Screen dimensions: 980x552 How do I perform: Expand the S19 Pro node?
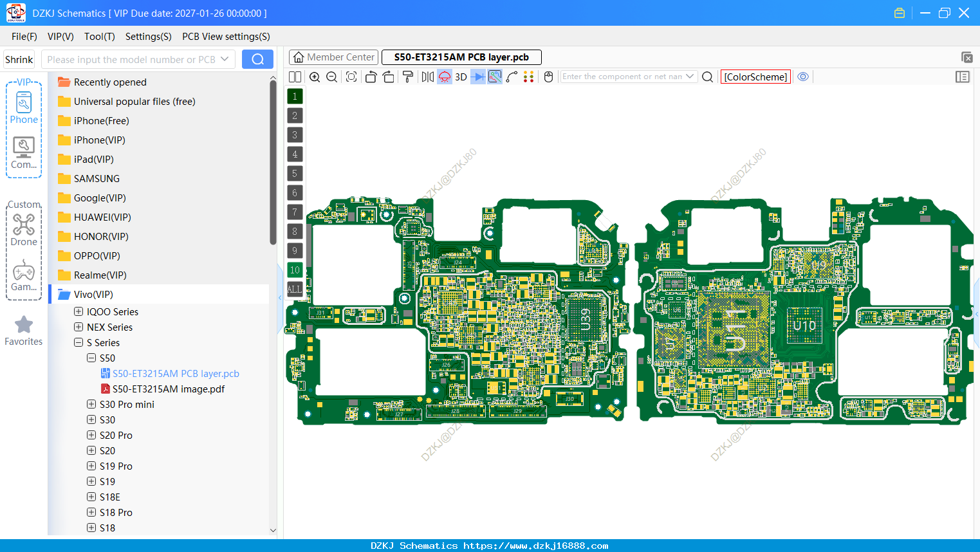tap(91, 466)
